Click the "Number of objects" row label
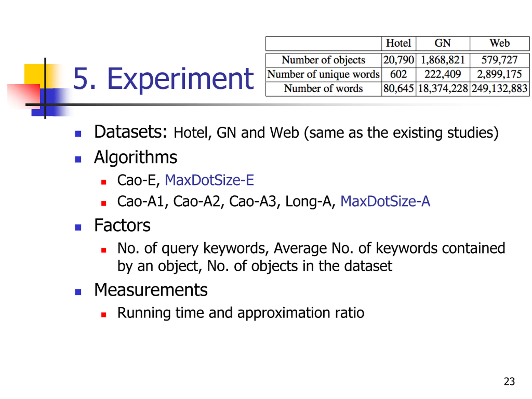This screenshot has height=399, width=532. coord(323,60)
